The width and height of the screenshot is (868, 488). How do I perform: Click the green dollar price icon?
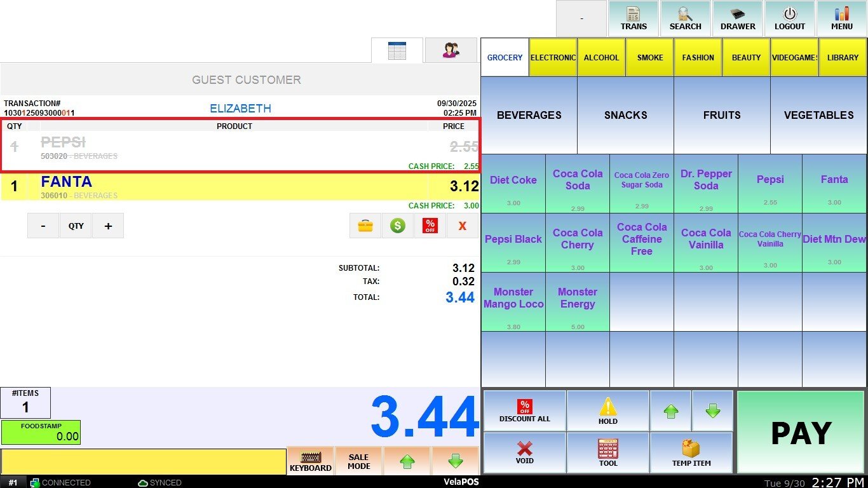click(x=398, y=226)
